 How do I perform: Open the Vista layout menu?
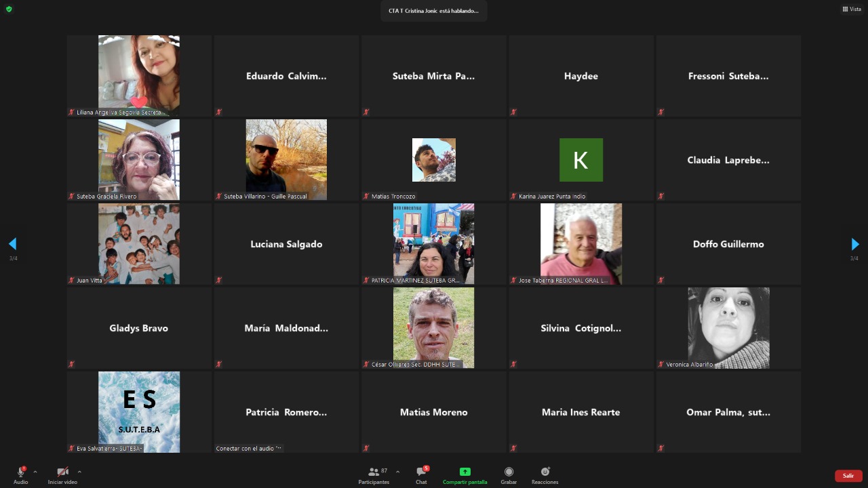pyautogui.click(x=852, y=9)
